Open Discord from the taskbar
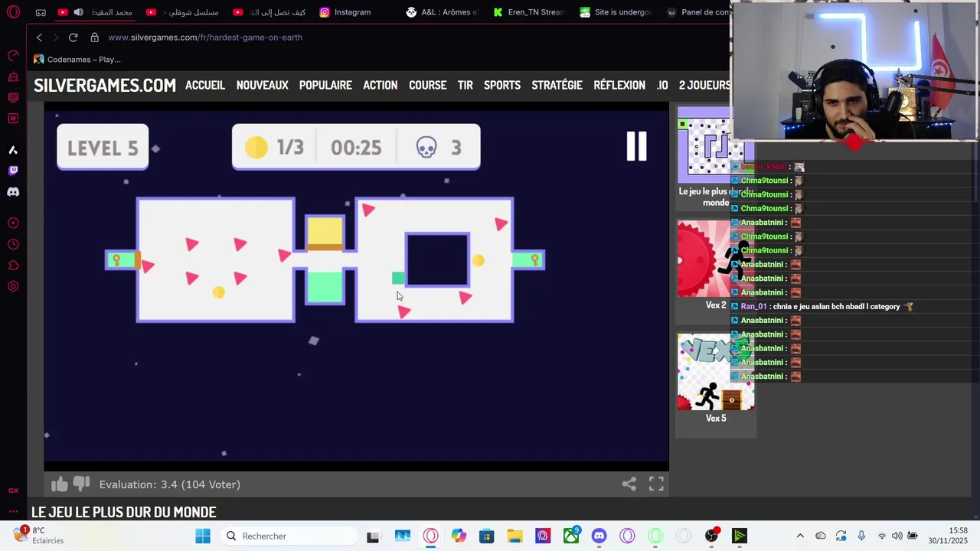This screenshot has width=980, height=551. 599,536
